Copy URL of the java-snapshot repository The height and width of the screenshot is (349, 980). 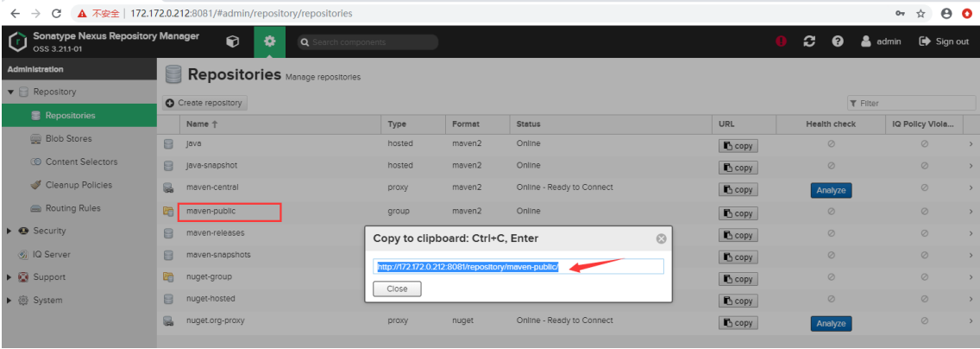[738, 168]
